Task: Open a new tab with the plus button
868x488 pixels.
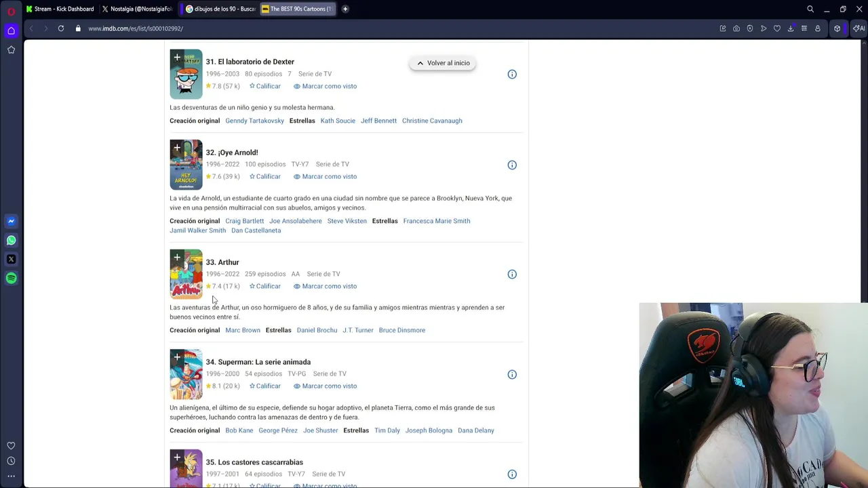Action: tap(345, 9)
